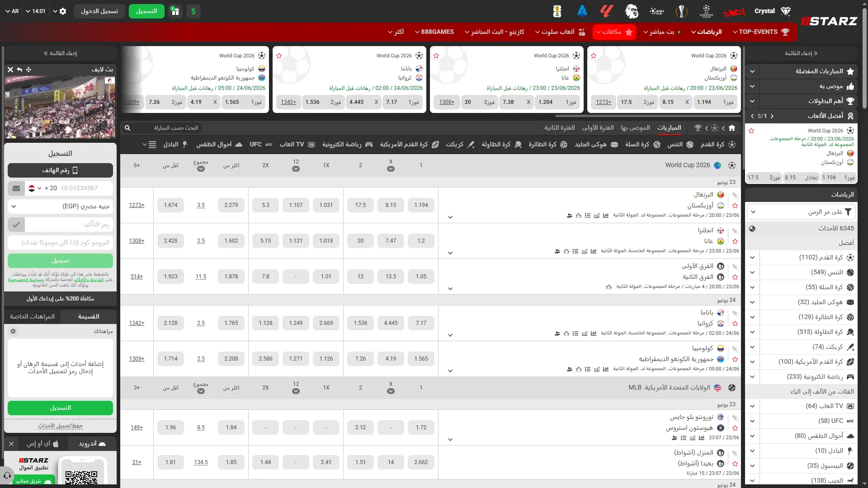Show +1273 more markets for Portugal
The image size is (868, 488).
pos(137,205)
